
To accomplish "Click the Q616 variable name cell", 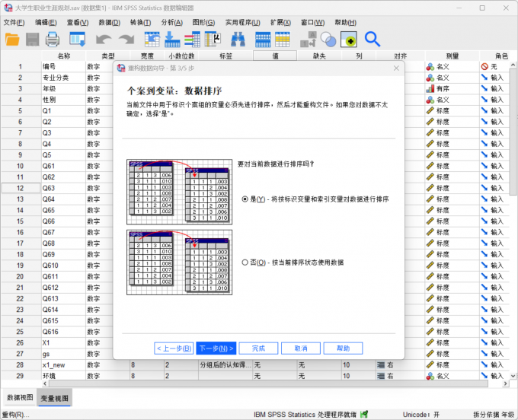I will (x=63, y=332).
